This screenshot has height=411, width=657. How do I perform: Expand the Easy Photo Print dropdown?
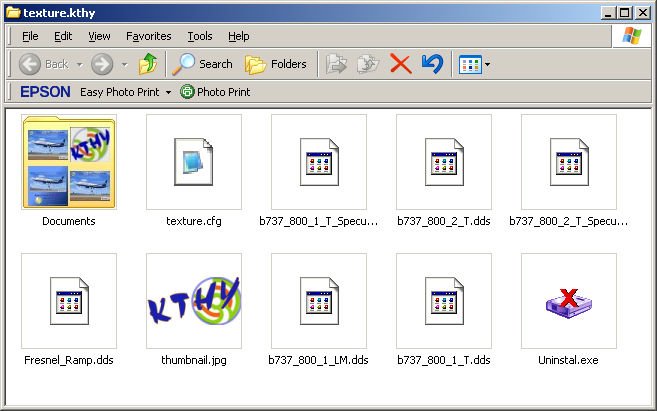[x=168, y=92]
